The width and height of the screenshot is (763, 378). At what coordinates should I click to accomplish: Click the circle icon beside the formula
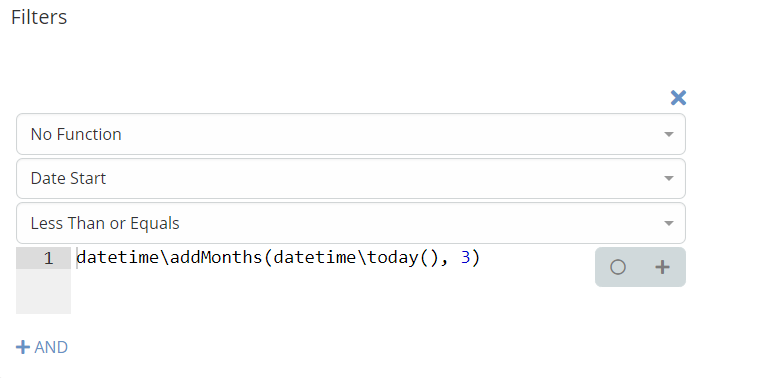click(618, 267)
